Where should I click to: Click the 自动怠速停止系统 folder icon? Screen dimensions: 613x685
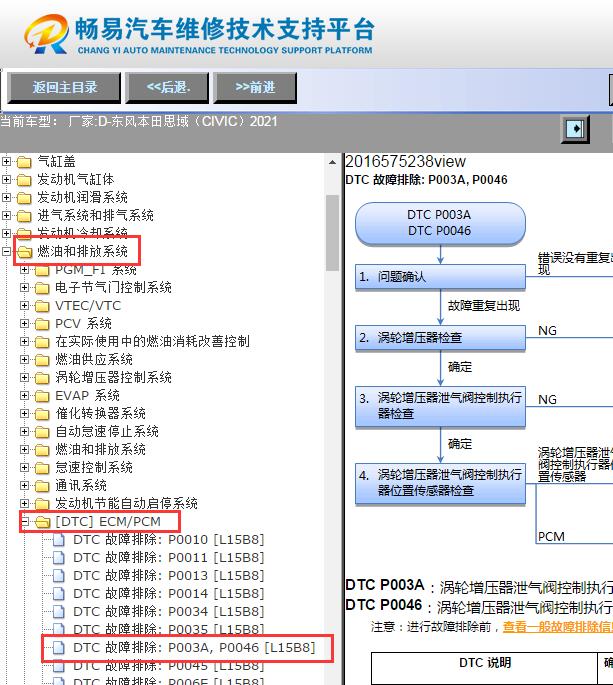pos(42,432)
